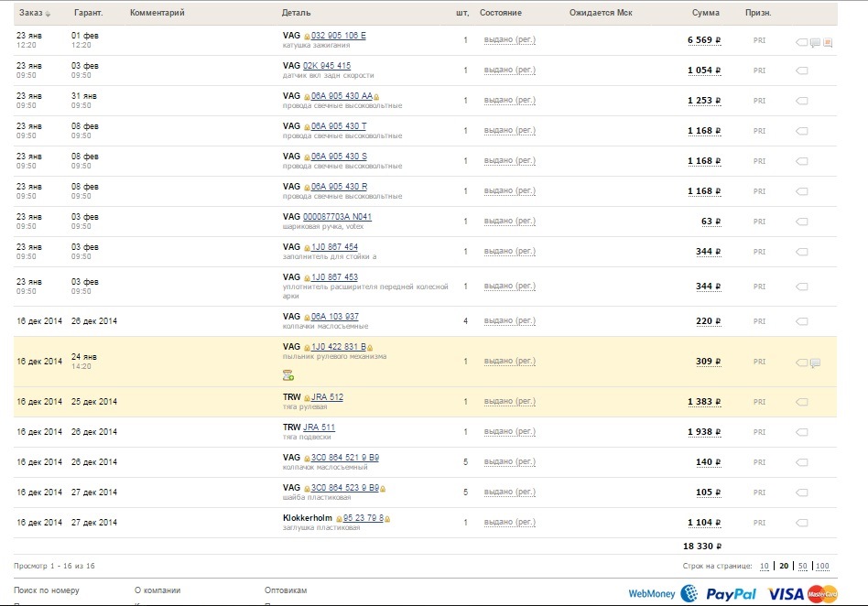Click the tag icon in the 032 905 106 E row
868x606 pixels.
[801, 42]
